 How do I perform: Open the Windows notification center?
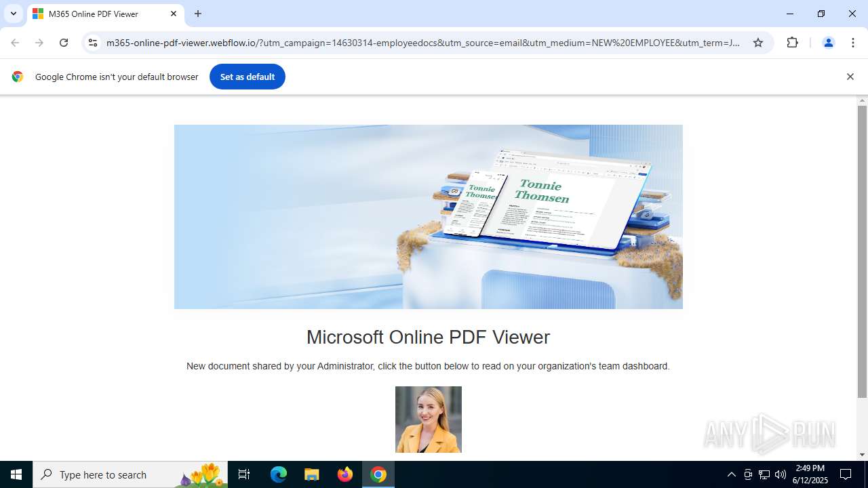click(x=846, y=474)
